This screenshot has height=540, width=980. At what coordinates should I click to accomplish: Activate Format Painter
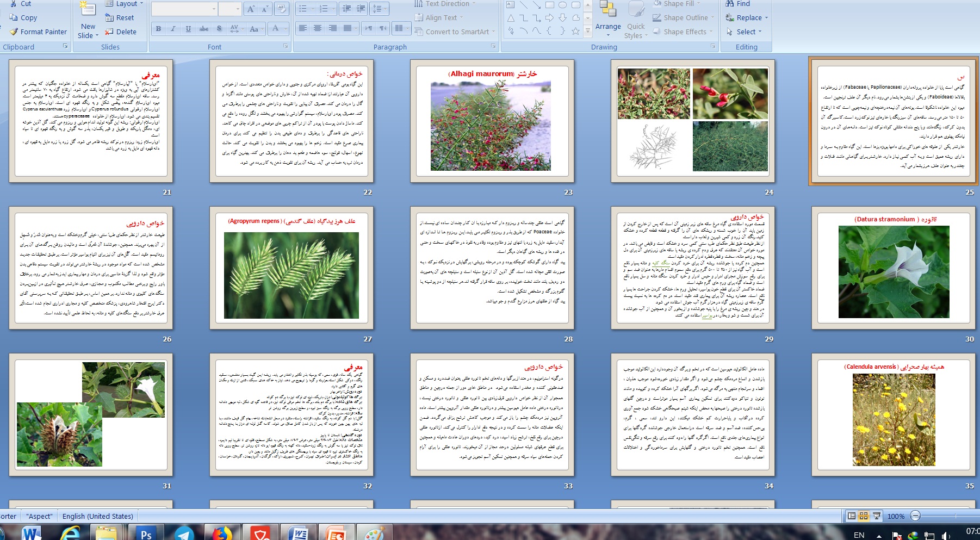[x=38, y=32]
